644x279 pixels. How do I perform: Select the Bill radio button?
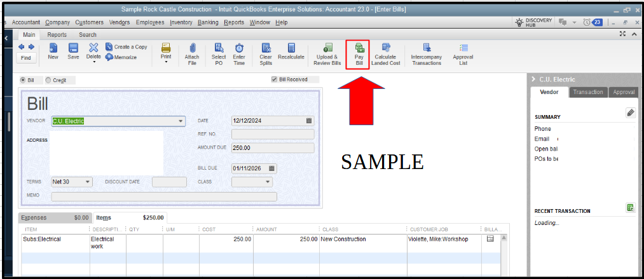click(24, 81)
